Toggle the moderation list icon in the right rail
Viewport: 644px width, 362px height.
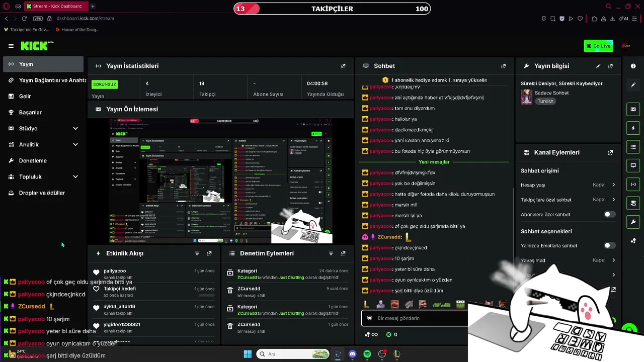click(633, 146)
